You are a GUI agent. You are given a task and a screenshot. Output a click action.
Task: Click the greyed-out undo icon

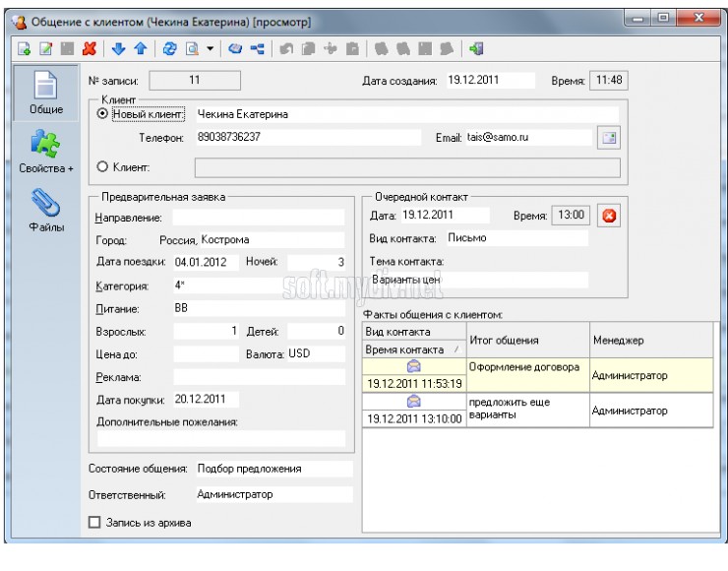(286, 49)
